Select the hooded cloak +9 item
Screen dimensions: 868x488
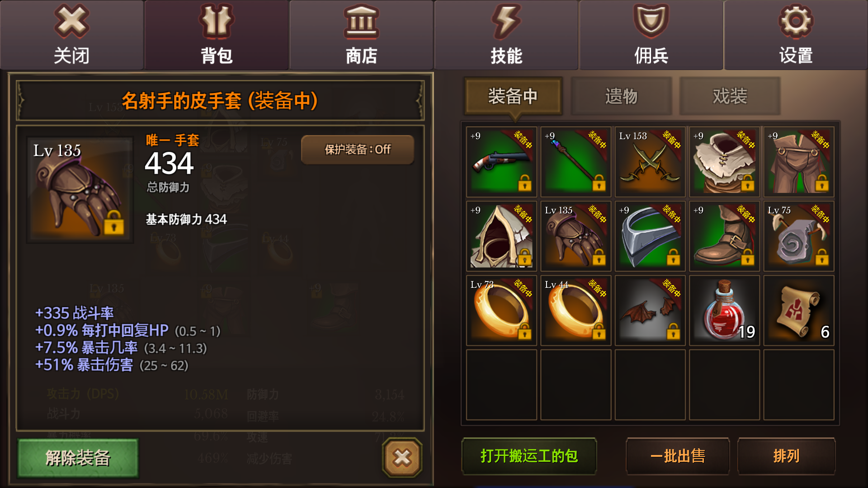(501, 236)
